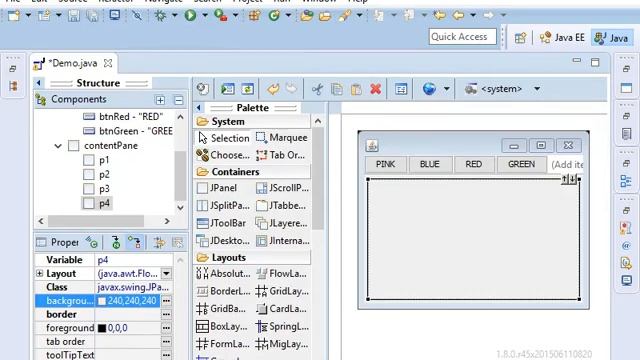The height and width of the screenshot is (360, 640).
Task: Switch to Java EE perspective
Action: [562, 38]
